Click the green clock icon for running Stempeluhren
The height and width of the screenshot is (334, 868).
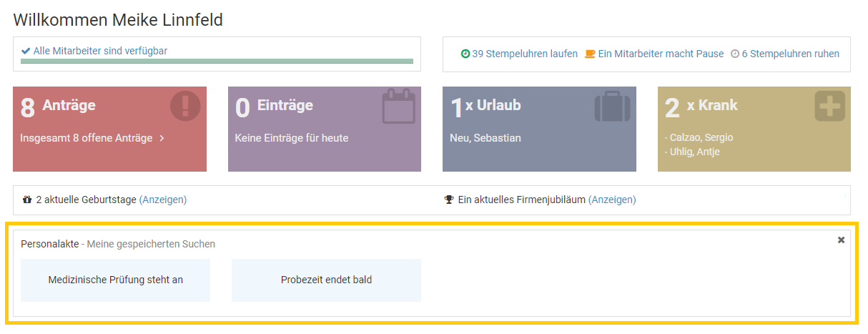(465, 54)
